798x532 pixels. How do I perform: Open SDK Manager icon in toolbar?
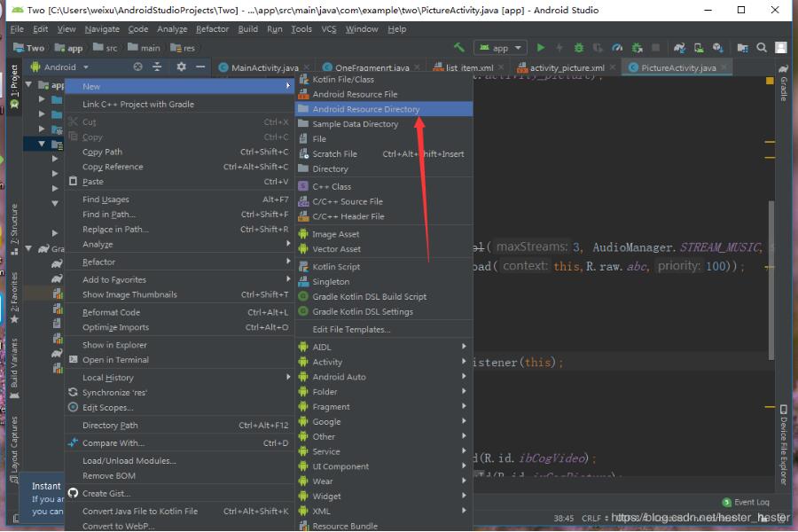click(x=718, y=47)
